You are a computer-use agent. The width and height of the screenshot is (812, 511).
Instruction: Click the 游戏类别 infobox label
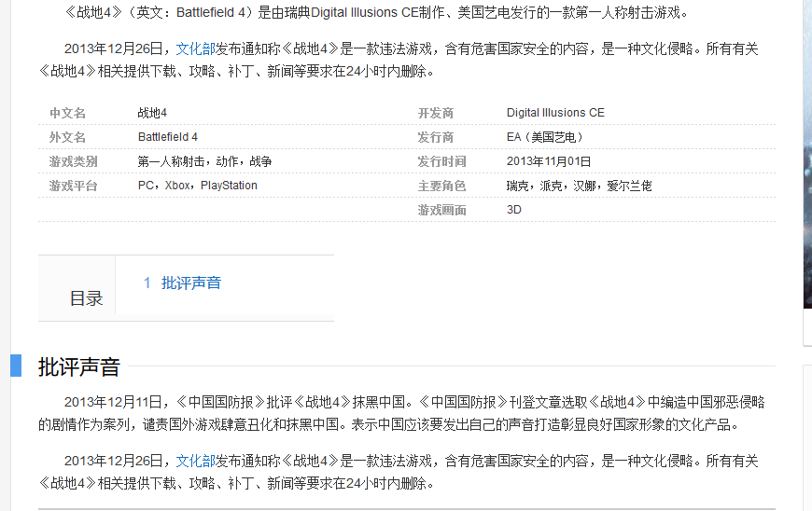coord(73,161)
